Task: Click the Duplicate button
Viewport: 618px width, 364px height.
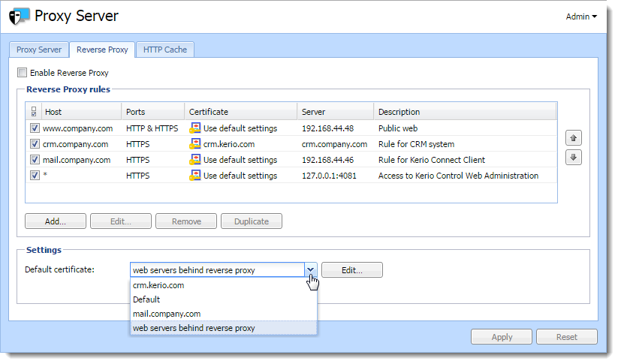Action: (252, 221)
